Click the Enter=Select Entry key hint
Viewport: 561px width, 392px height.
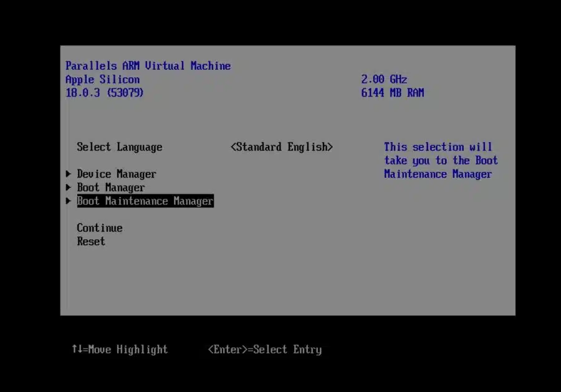265,350
